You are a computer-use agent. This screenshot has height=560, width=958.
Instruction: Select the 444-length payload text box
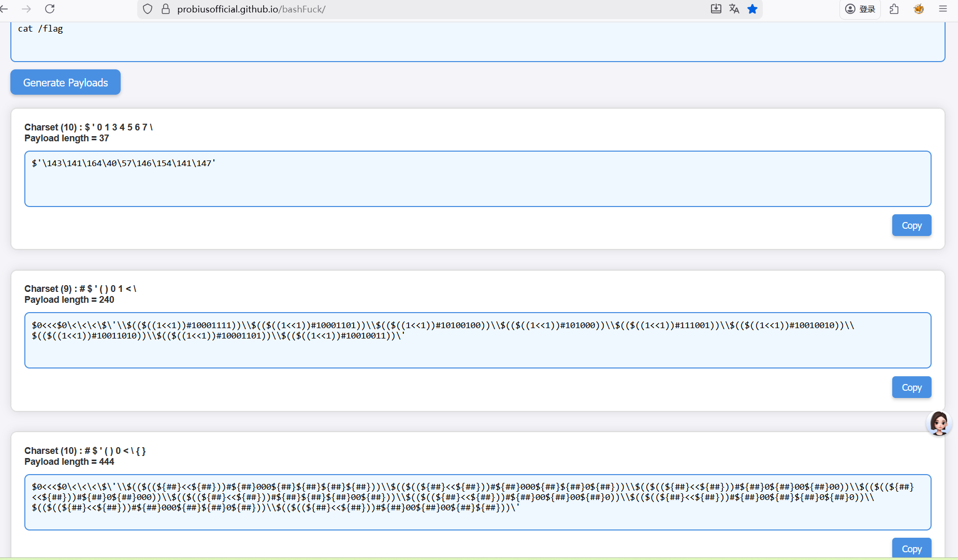tap(477, 502)
